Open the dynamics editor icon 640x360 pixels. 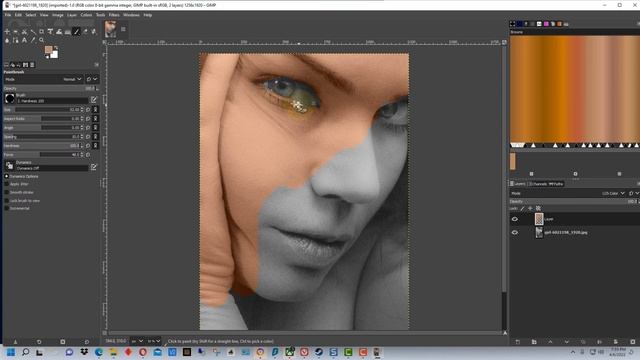(x=94, y=167)
